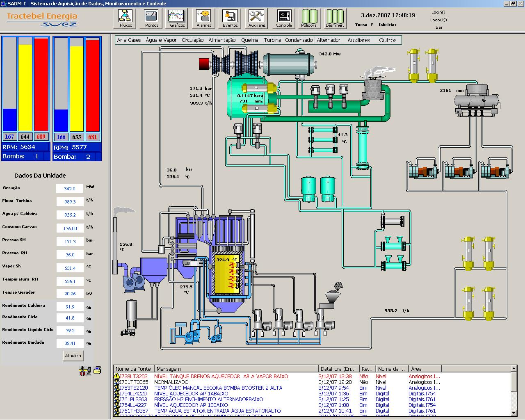Click the large compressor unit near 2161 mm
The height and width of the screenshot is (420, 525).
(477, 100)
